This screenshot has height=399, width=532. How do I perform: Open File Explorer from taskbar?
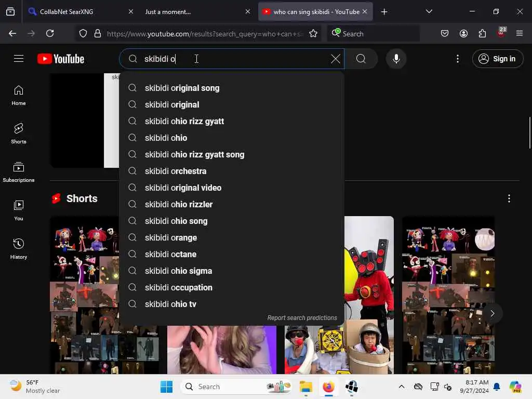[x=305, y=387]
